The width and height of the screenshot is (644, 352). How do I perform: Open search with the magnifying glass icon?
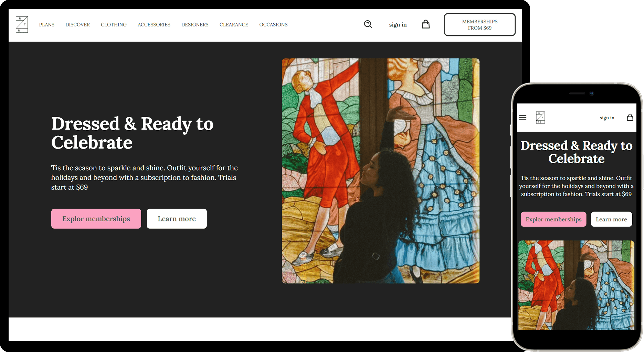368,24
